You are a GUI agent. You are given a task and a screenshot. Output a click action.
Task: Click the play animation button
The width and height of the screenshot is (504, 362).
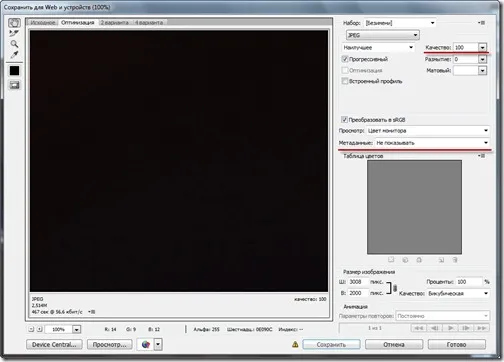click(450, 328)
